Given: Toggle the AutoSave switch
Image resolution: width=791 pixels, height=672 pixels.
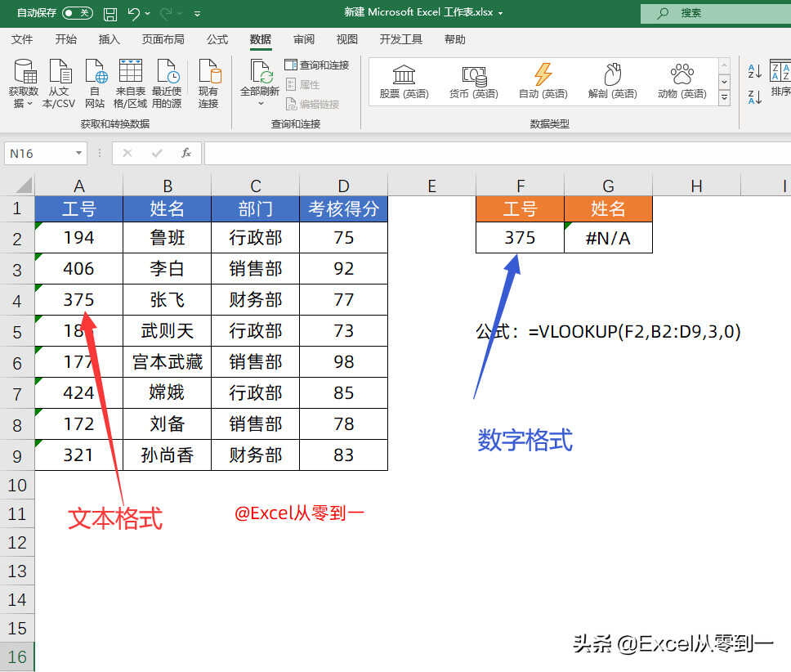Looking at the screenshot, I should click(x=78, y=13).
